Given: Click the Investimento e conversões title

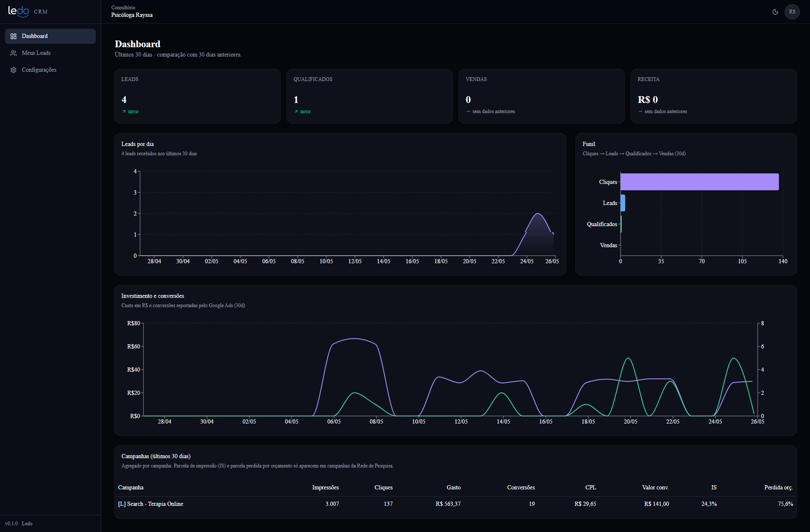Looking at the screenshot, I should [x=153, y=296].
